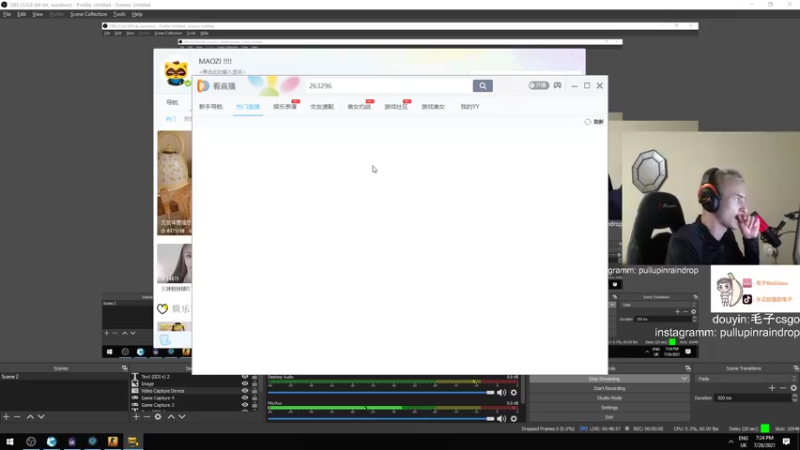Image resolution: width=800 pixels, height=450 pixels.
Task: Toggle the switch in YY title bar
Action: (538, 85)
